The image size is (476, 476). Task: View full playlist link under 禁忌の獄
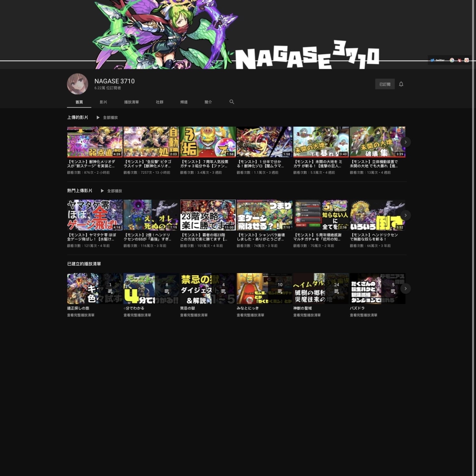coord(194,315)
